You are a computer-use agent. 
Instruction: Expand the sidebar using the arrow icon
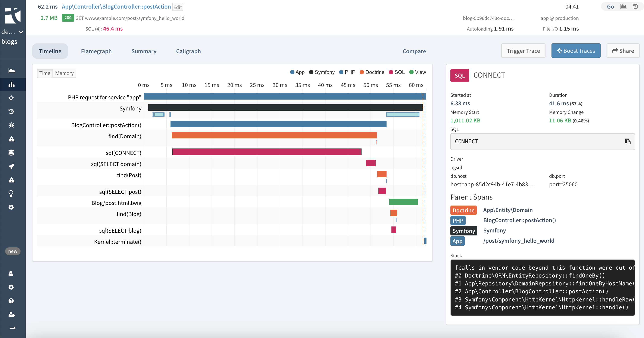13,328
